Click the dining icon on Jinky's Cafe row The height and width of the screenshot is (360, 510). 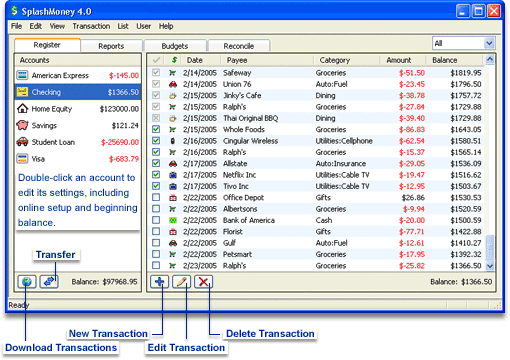coord(172,96)
